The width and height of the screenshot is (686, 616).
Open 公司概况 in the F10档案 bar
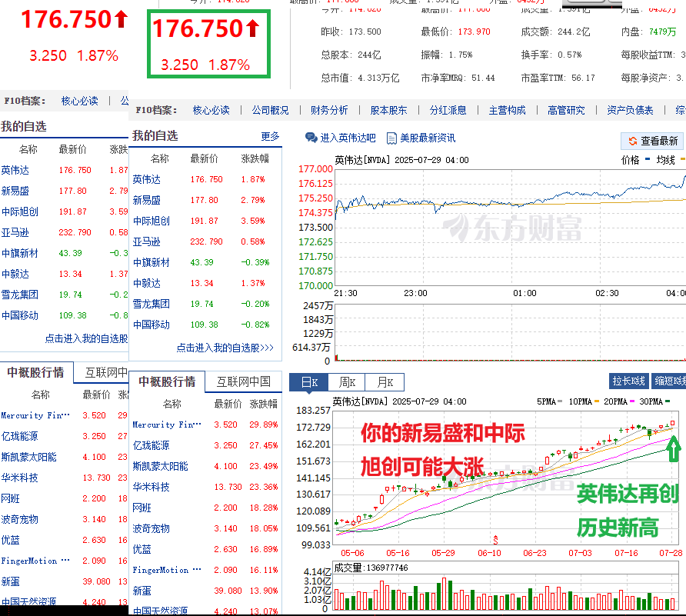(x=271, y=110)
